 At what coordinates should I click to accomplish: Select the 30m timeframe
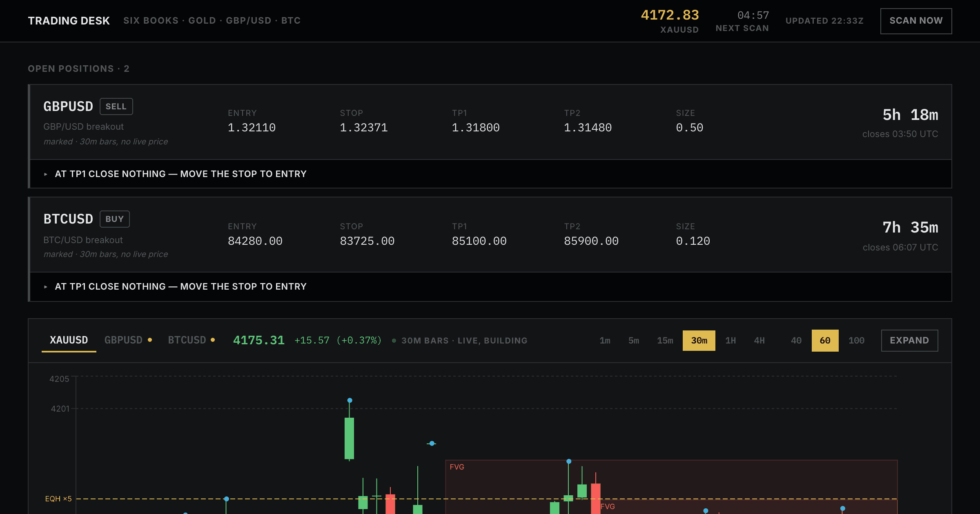coord(699,340)
